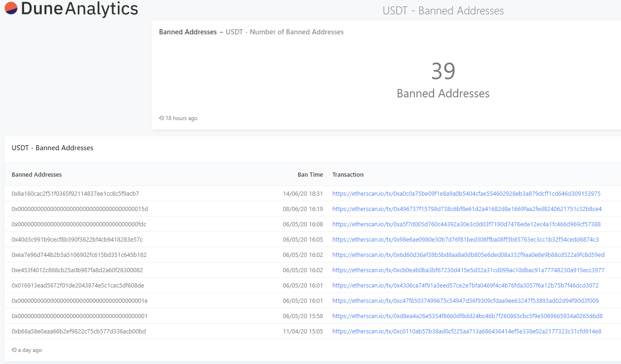Click the 'a day ago' refresh clock icon
This screenshot has width=621, height=364.
[x=14, y=350]
